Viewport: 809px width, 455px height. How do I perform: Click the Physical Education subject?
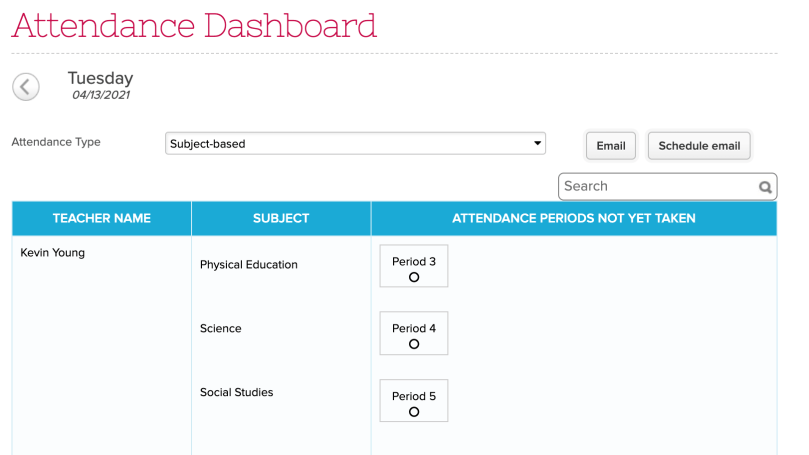click(x=249, y=265)
